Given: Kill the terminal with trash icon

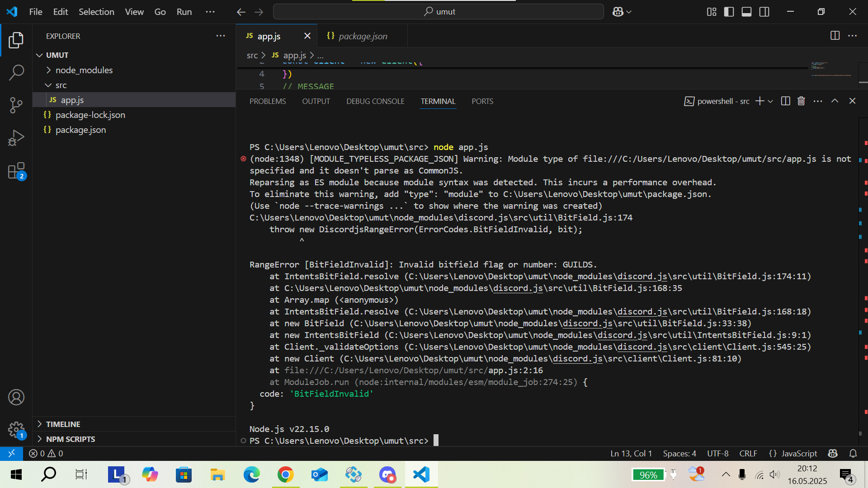Looking at the screenshot, I should (801, 101).
